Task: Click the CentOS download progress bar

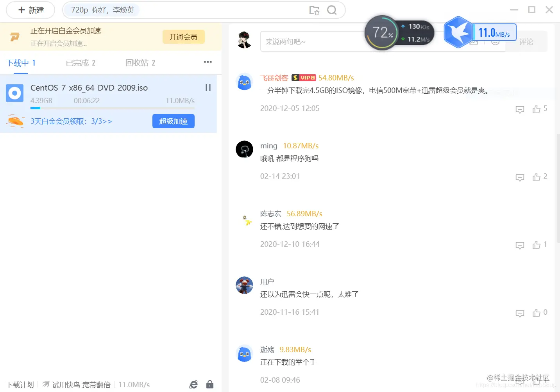Action: [113, 108]
